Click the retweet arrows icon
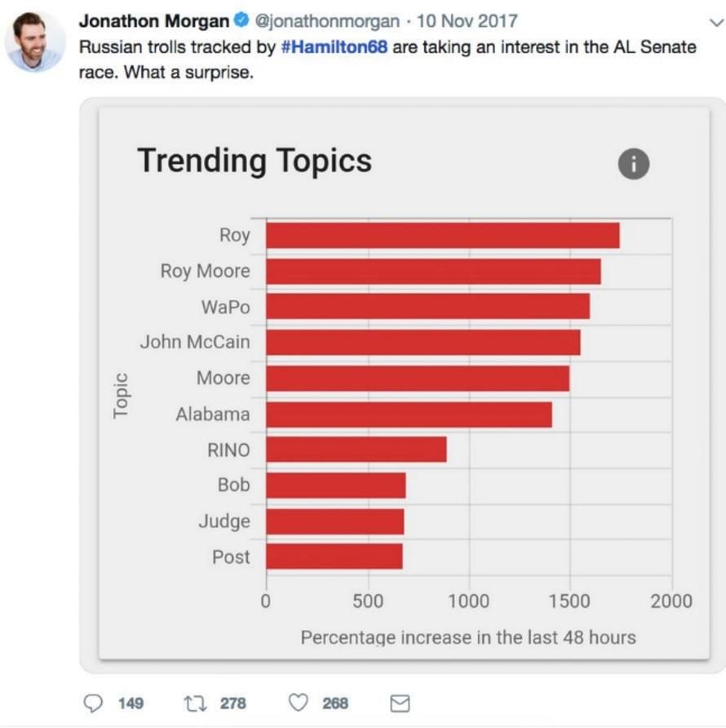 coord(196,704)
